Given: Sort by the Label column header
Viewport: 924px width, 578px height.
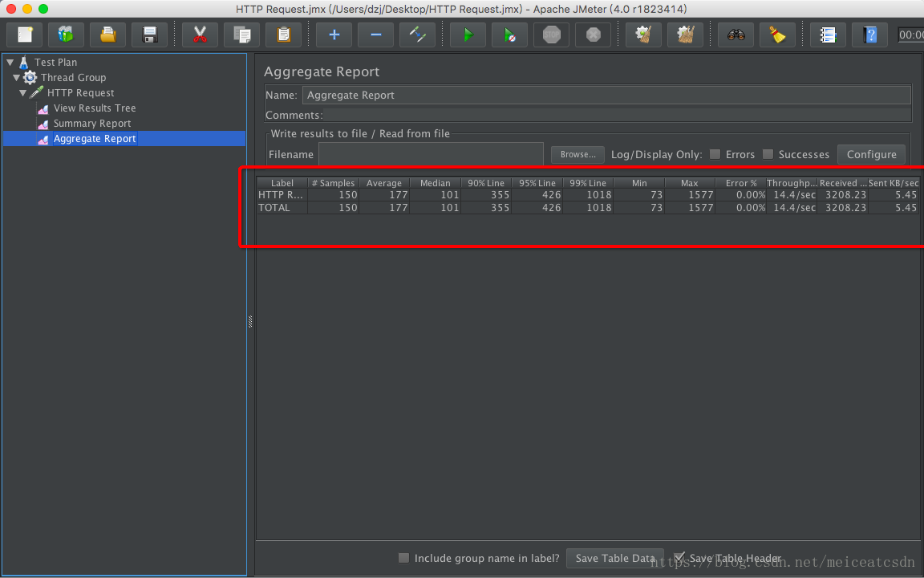Looking at the screenshot, I should (282, 183).
